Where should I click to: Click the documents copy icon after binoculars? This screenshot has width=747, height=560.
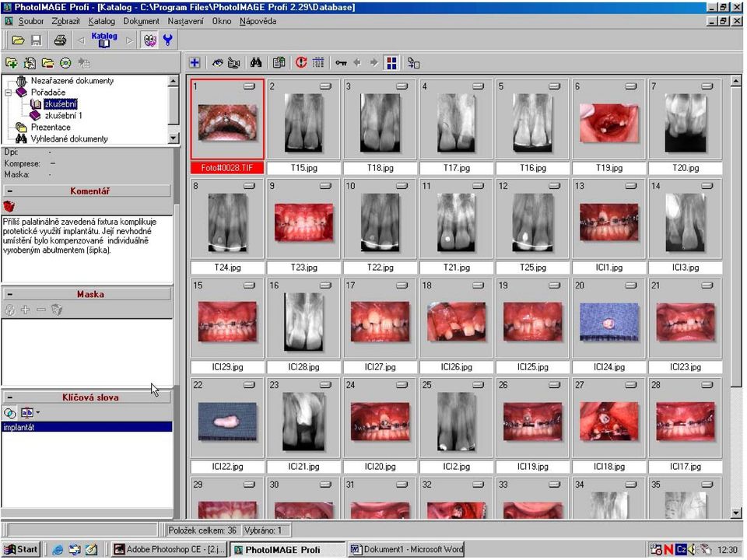[279, 63]
